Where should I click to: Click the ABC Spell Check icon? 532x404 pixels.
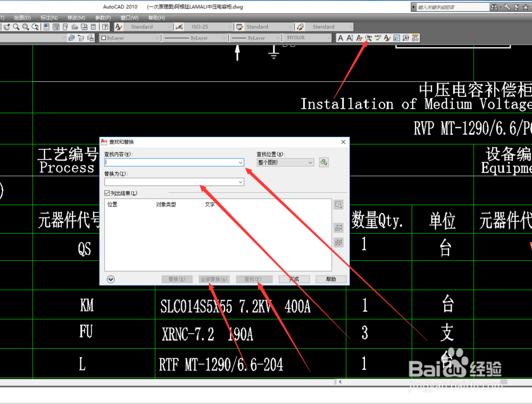pyautogui.click(x=378, y=38)
